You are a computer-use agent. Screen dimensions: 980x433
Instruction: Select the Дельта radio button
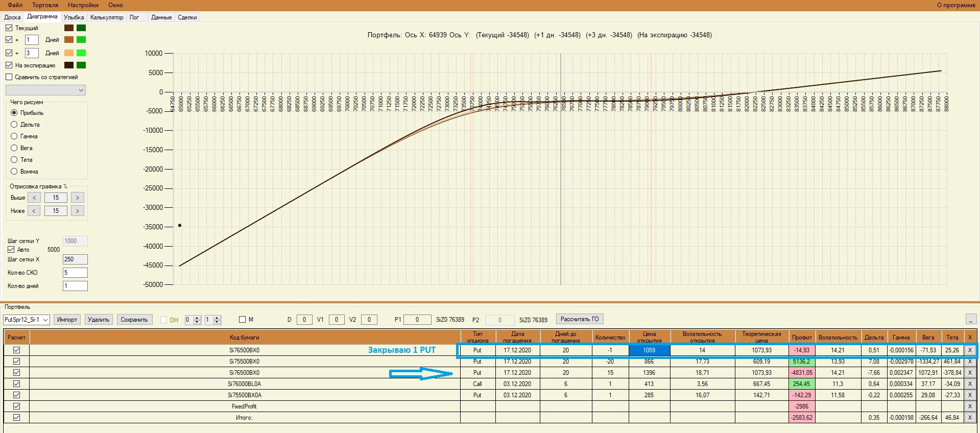click(14, 125)
